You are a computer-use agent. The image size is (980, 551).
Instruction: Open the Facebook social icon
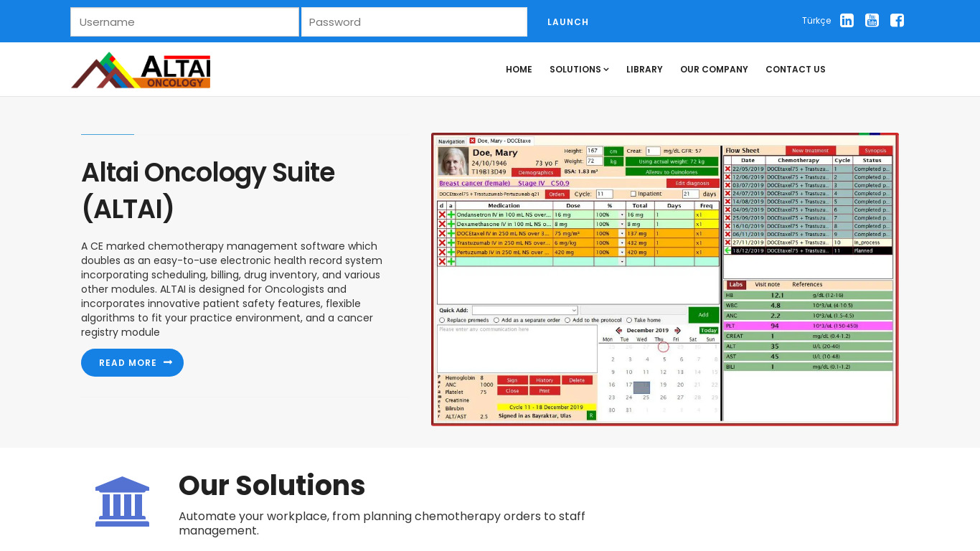(x=897, y=21)
